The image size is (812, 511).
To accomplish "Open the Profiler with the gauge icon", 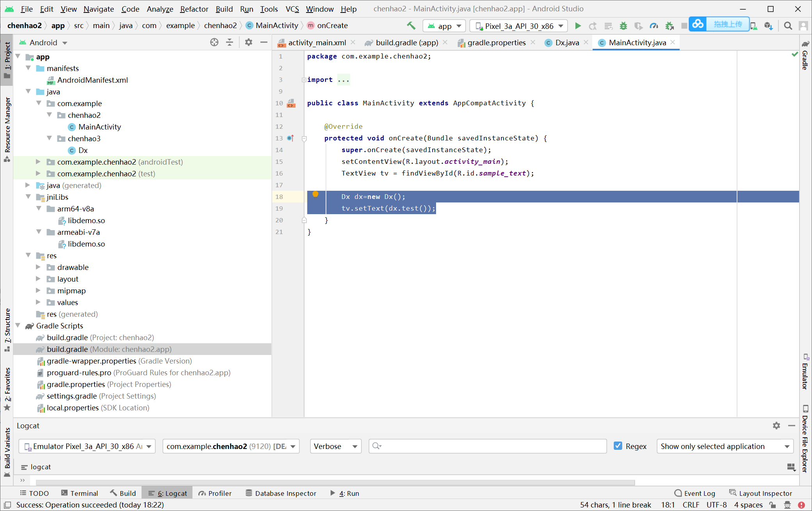I will coord(654,25).
